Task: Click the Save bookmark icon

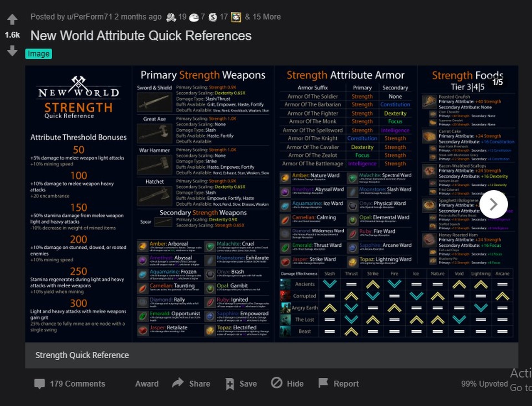Action: pyautogui.click(x=230, y=384)
